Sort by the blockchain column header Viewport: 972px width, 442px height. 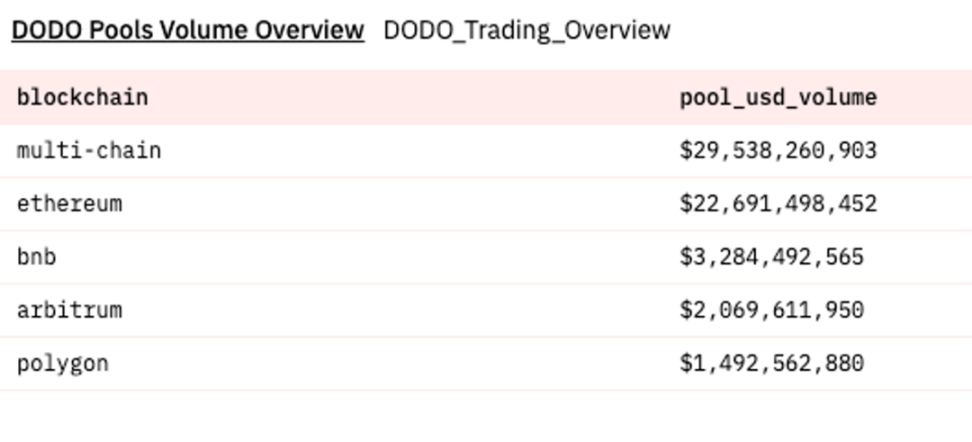[82, 97]
